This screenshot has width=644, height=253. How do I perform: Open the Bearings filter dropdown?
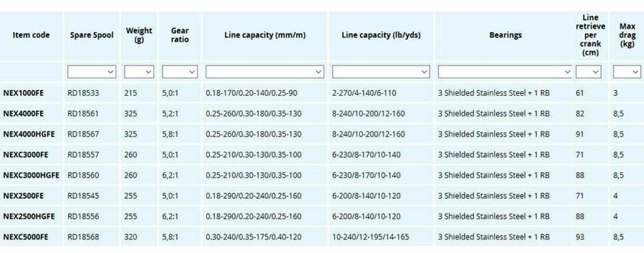(505, 72)
